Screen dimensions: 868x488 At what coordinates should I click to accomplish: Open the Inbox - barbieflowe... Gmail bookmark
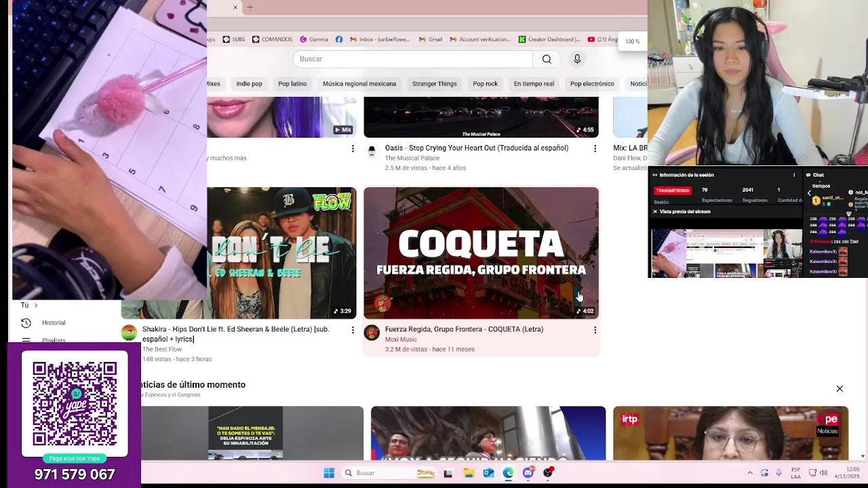point(380,39)
